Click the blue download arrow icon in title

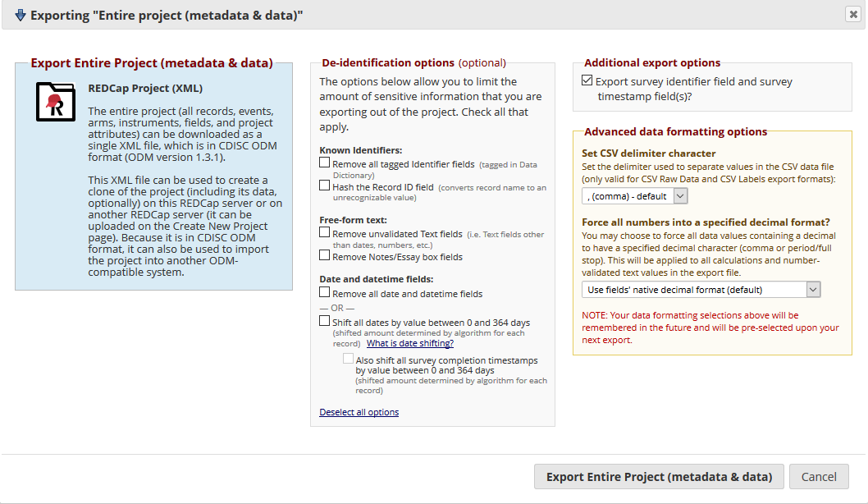21,15
